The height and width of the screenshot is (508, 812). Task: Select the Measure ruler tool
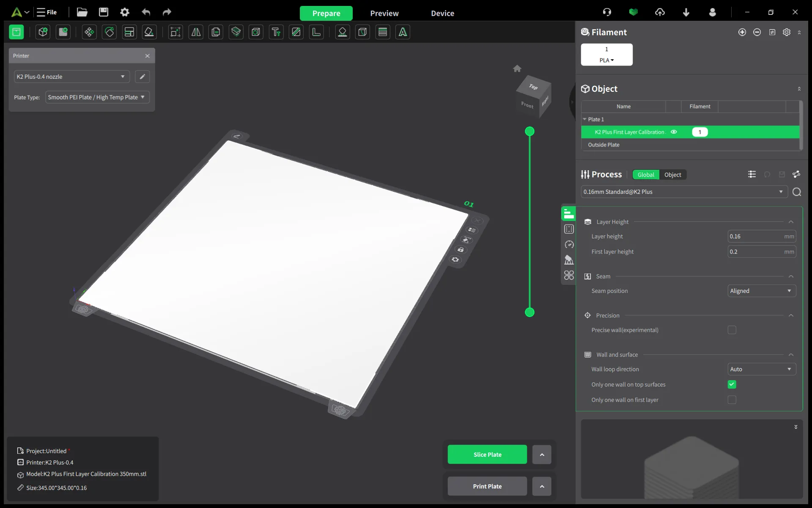pos(316,32)
